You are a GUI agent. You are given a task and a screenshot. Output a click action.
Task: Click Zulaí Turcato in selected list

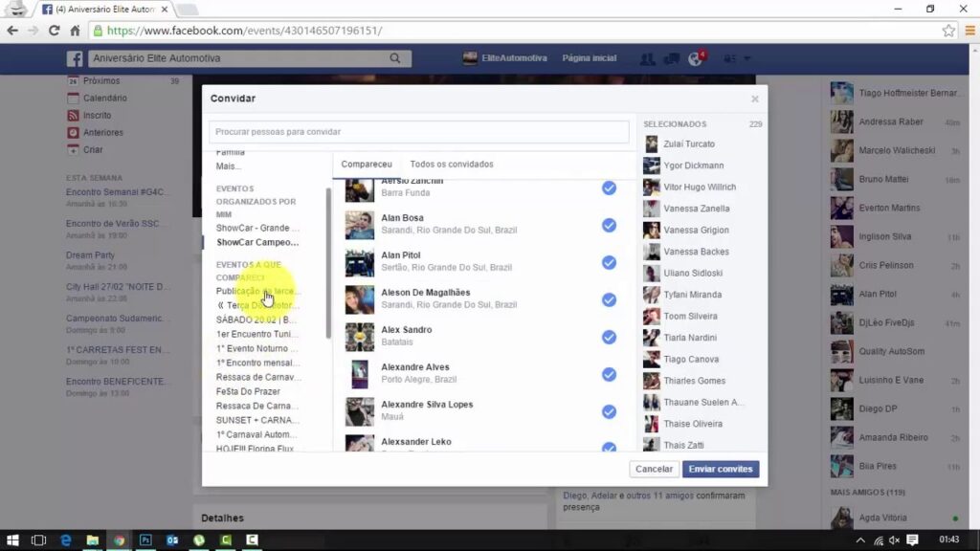(689, 144)
